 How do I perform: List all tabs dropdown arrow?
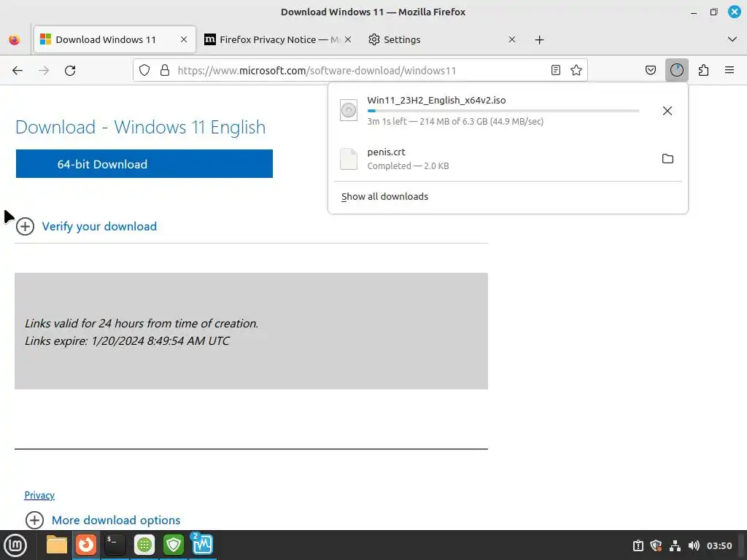(732, 39)
